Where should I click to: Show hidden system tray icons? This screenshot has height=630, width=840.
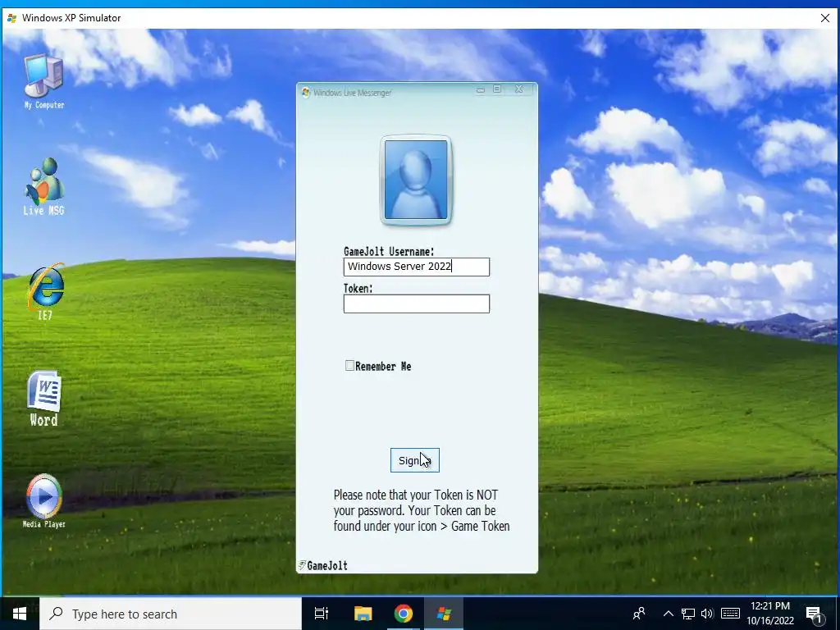668,614
